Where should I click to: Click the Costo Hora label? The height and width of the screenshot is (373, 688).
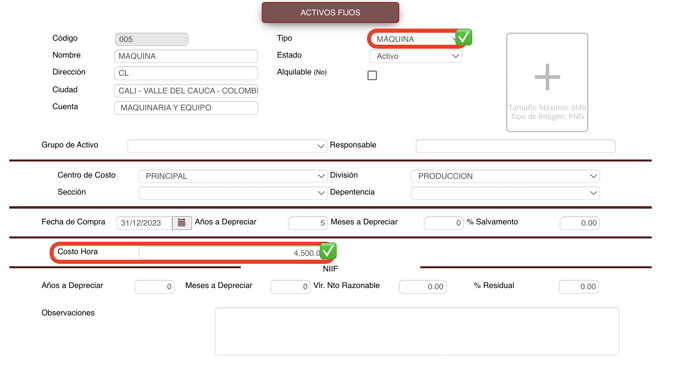point(78,251)
